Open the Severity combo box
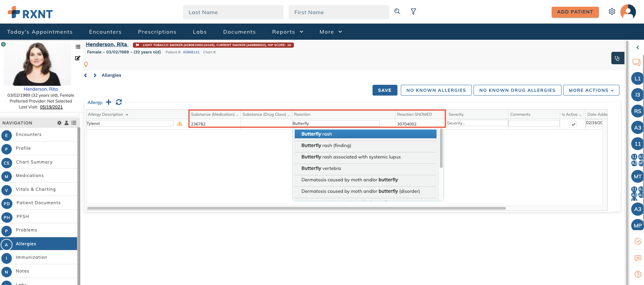The height and width of the screenshot is (285, 644). pyautogui.click(x=477, y=123)
